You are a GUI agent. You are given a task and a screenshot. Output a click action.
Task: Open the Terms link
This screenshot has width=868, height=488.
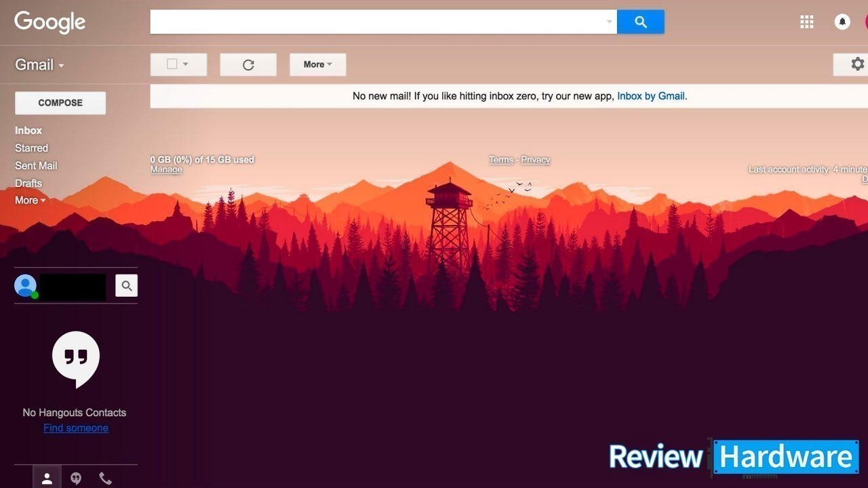click(x=501, y=160)
